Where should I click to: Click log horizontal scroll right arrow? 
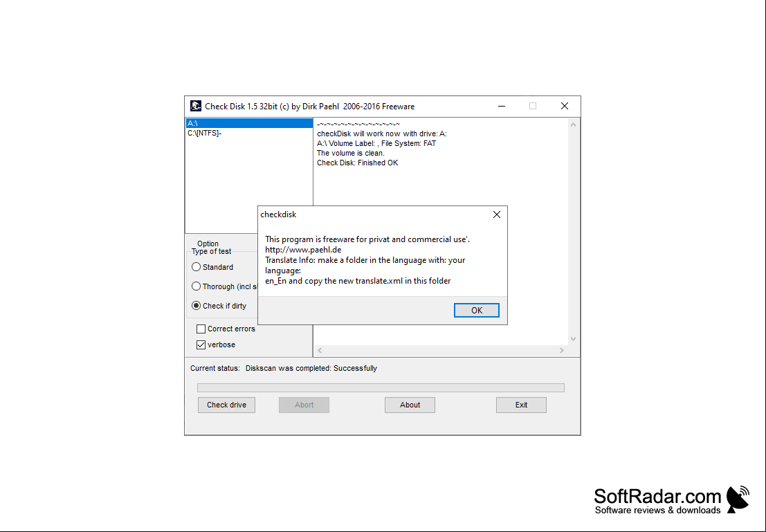562,350
